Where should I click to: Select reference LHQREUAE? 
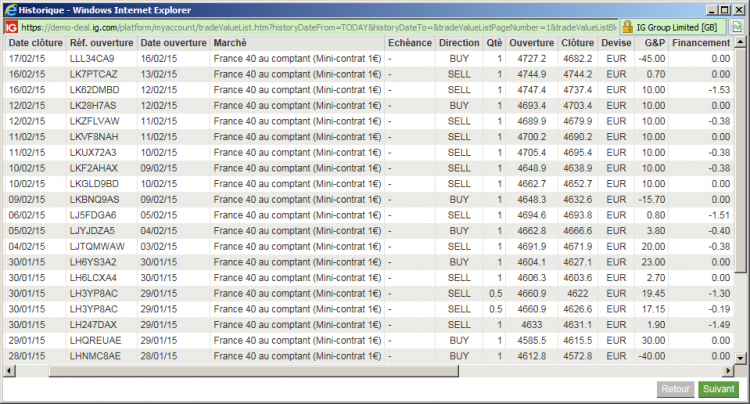(x=95, y=340)
